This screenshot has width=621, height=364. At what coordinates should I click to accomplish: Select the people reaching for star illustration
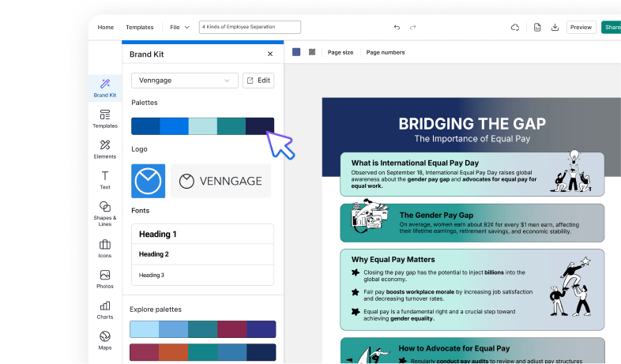570,286
